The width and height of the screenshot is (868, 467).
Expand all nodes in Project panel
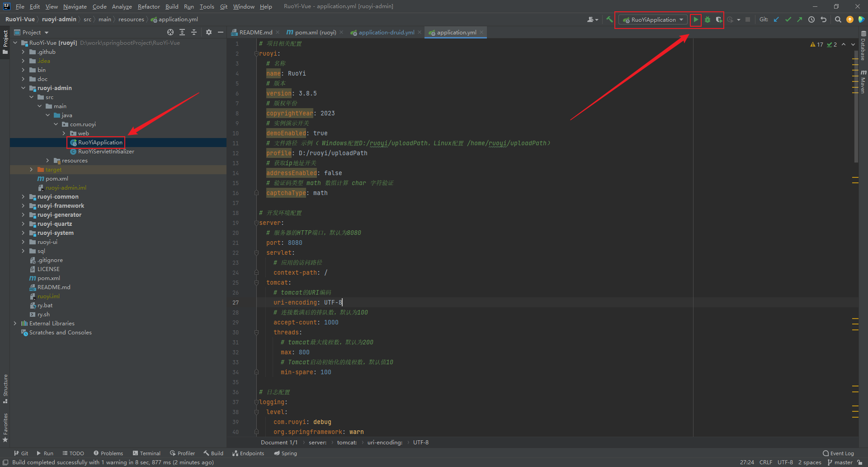click(182, 32)
